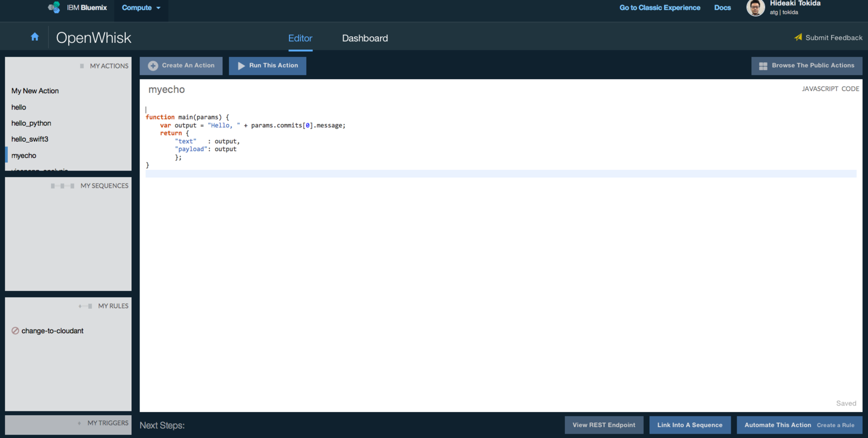Screen dimensions: 868x438
Task: Click the Saved status text
Action: coord(846,403)
